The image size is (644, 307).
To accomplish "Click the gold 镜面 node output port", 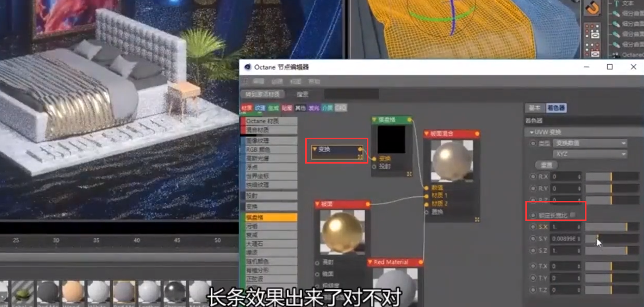I will [x=368, y=204].
